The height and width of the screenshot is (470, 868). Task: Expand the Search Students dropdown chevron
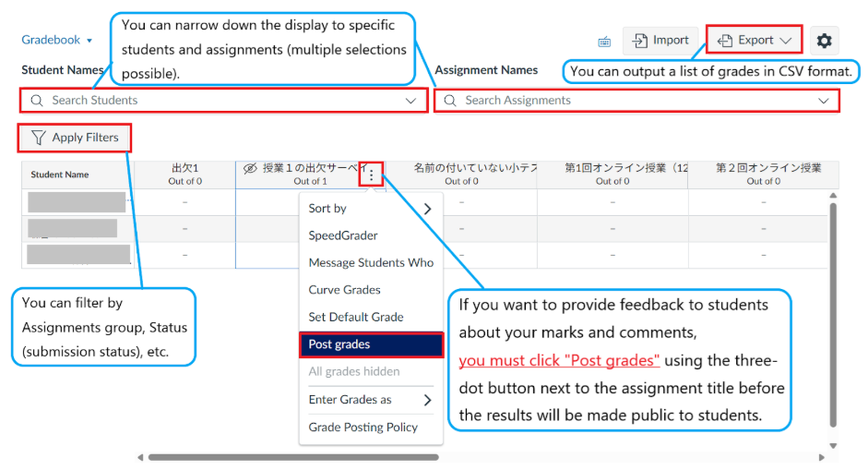[x=410, y=101]
